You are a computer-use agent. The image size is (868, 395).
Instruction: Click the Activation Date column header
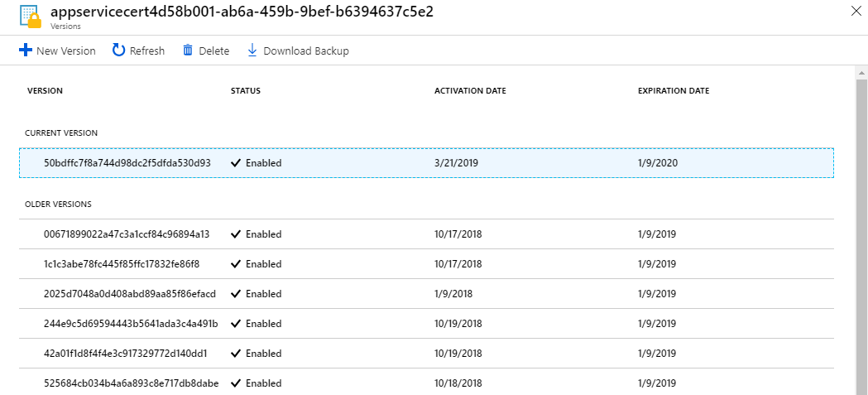(470, 91)
